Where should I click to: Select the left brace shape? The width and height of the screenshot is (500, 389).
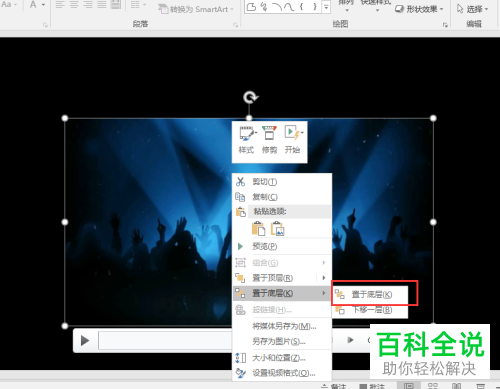[301, 7]
